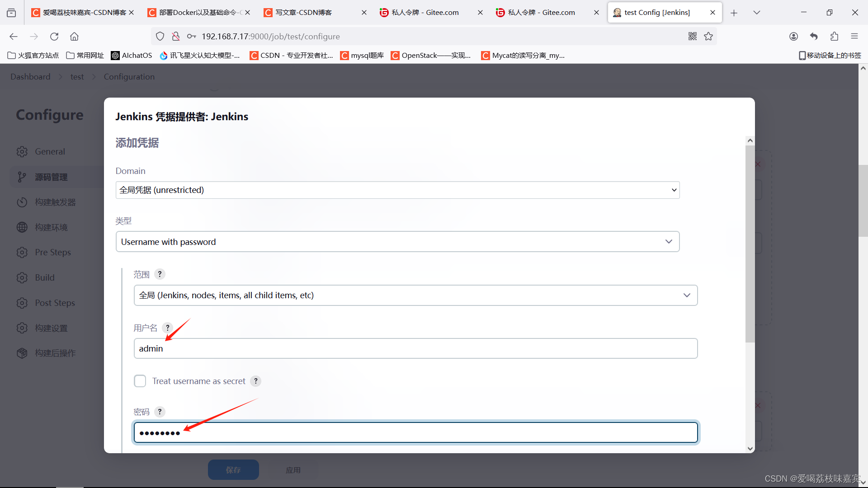Click the dialog scrollbar up arrow
The width and height of the screenshot is (868, 488).
pos(750,141)
